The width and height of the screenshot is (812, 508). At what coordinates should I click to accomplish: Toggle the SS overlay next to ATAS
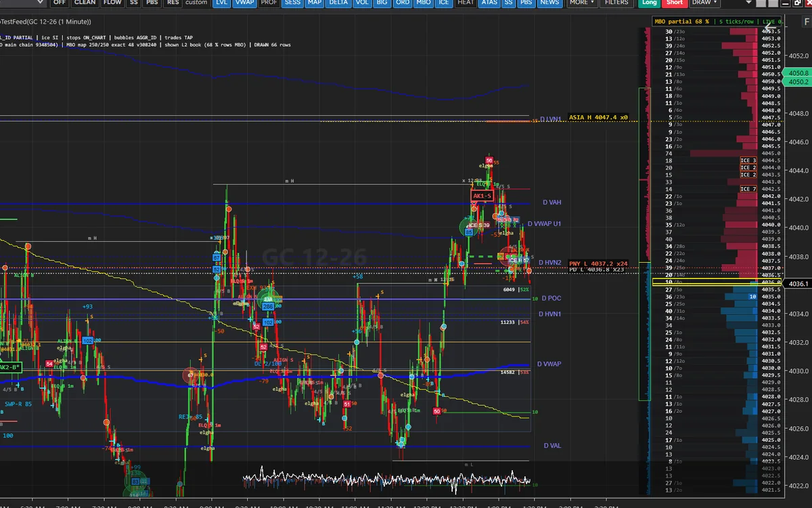pyautogui.click(x=508, y=3)
